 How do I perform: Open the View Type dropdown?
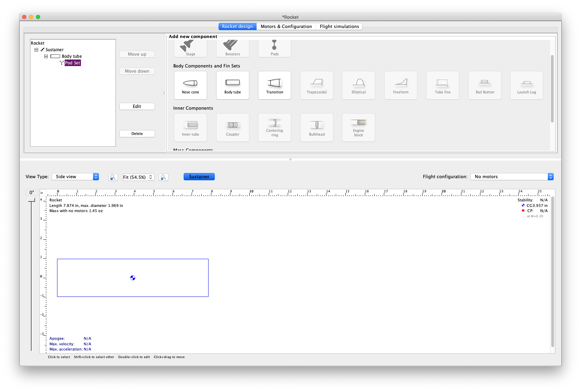click(75, 176)
